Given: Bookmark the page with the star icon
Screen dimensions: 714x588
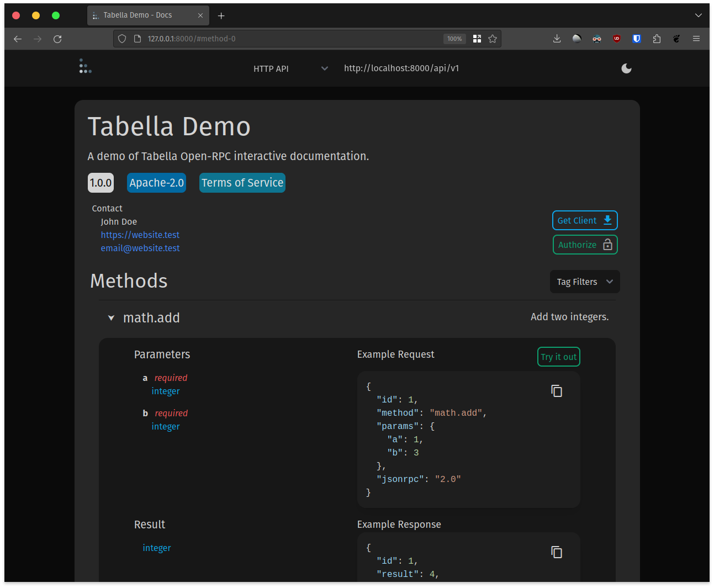Looking at the screenshot, I should [x=493, y=39].
